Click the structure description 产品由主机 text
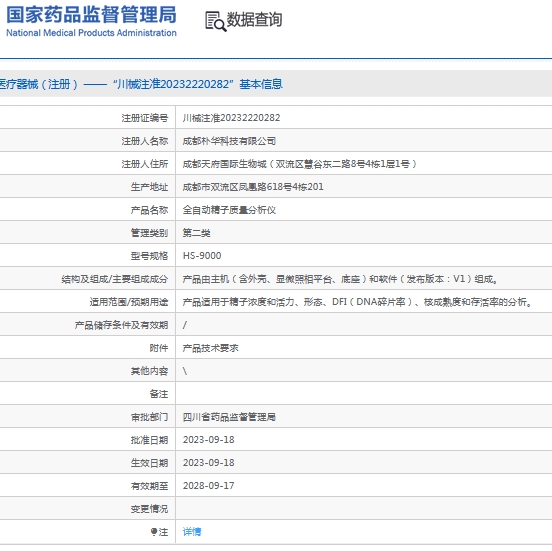The height and width of the screenshot is (551, 552). 340,279
